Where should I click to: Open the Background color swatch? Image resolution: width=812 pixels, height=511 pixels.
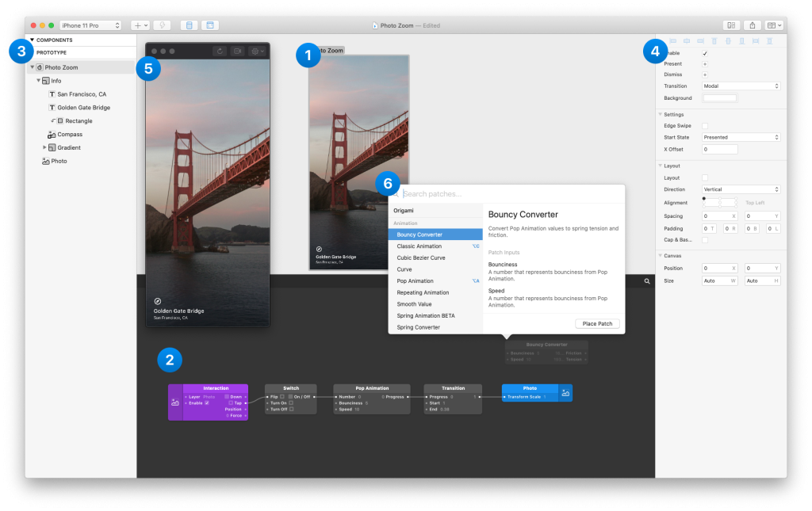719,97
